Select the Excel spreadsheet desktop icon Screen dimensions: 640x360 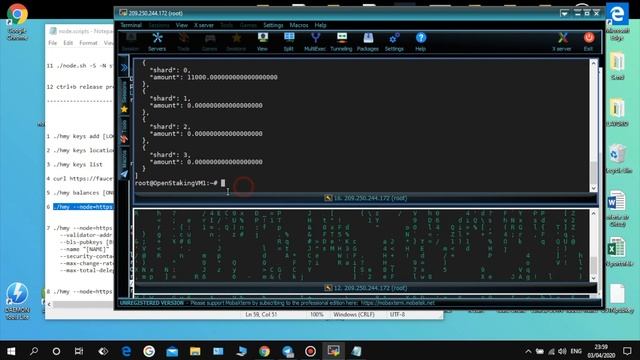point(617,252)
